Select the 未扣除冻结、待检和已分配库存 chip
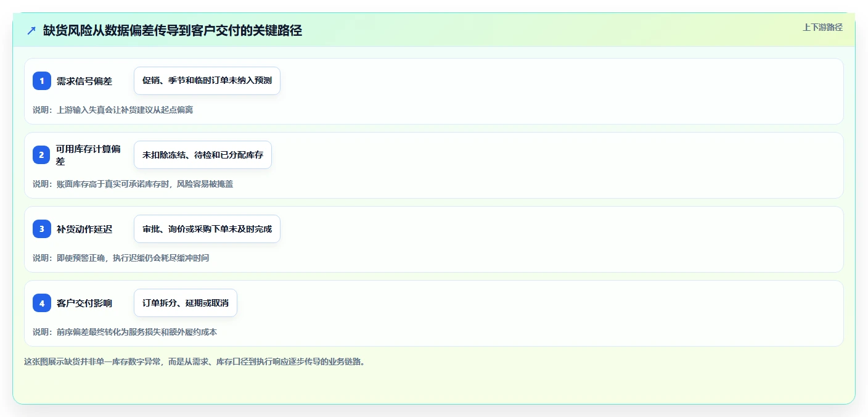This screenshot has width=868, height=417. (203, 155)
